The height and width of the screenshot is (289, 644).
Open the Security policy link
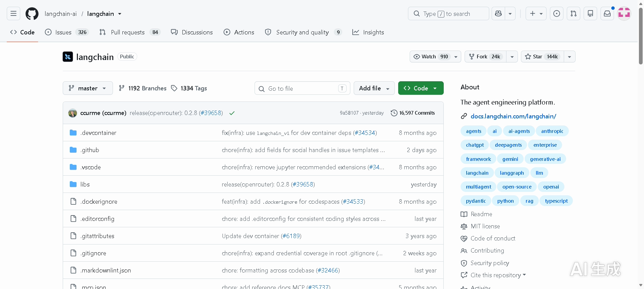[x=485, y=263]
